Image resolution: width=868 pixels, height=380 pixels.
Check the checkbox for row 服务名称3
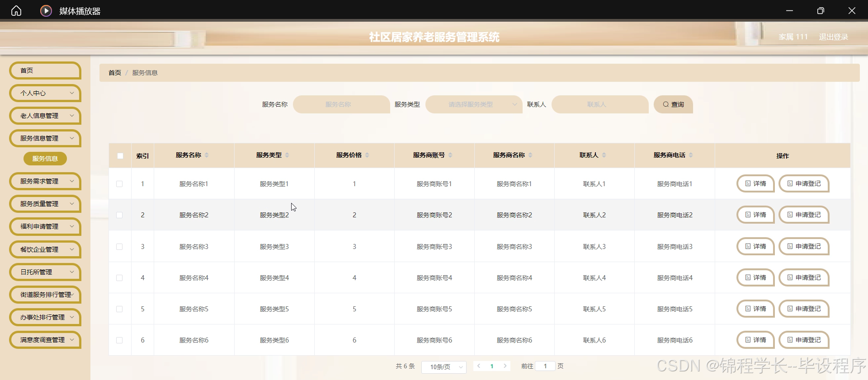(x=119, y=247)
